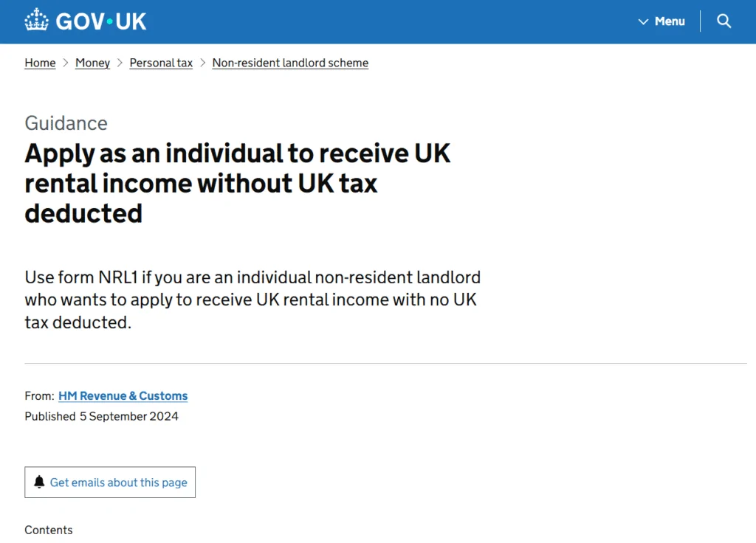Viewport: 756px width, 543px height.
Task: Open the Menu label in header
Action: [x=670, y=21]
